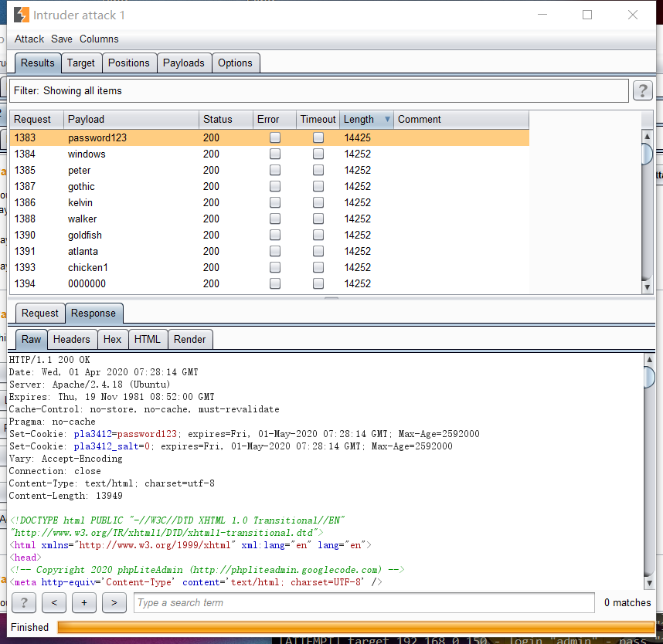Sort by the Error column header
The height and width of the screenshot is (644, 663).
275,120
